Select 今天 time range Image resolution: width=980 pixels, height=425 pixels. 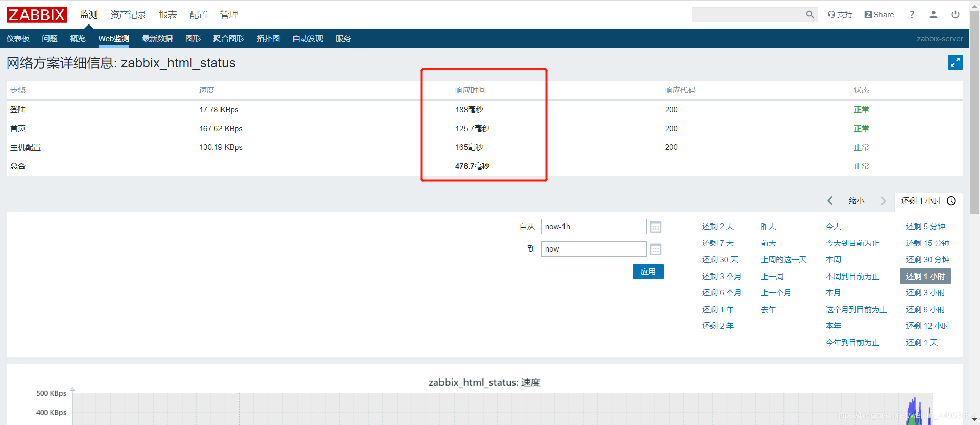pos(834,227)
